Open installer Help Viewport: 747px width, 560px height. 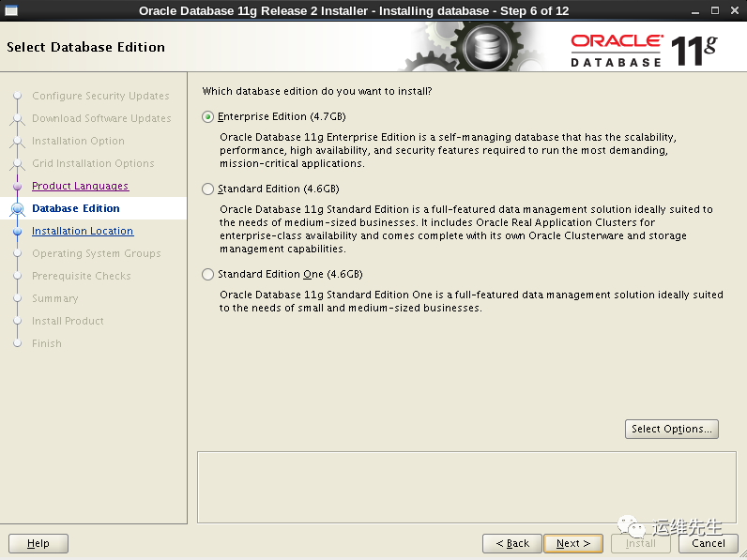point(38,543)
